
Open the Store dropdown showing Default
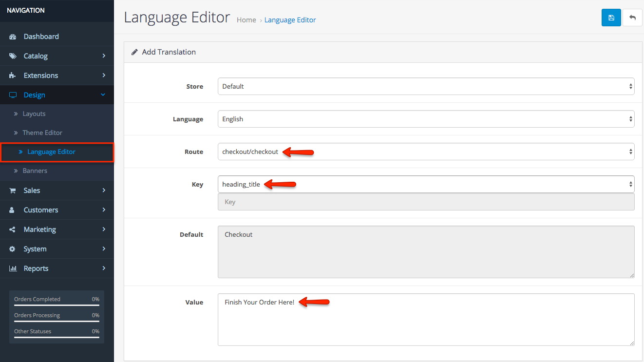(x=426, y=86)
